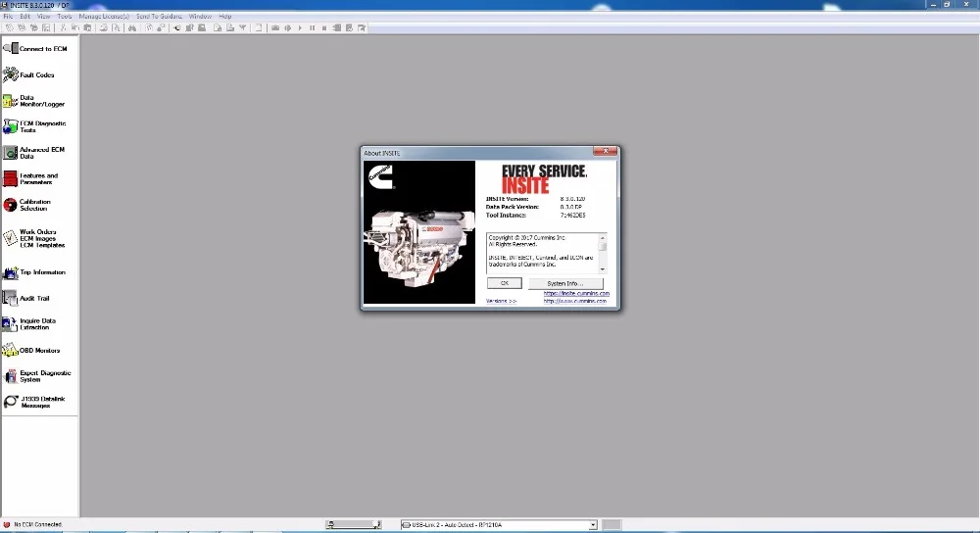Image resolution: width=980 pixels, height=533 pixels.
Task: Click the Paste toolbar icon
Action: tap(87, 28)
